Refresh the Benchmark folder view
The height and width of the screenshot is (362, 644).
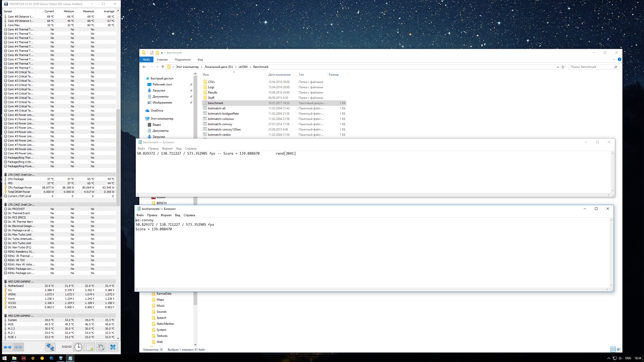tap(563, 67)
